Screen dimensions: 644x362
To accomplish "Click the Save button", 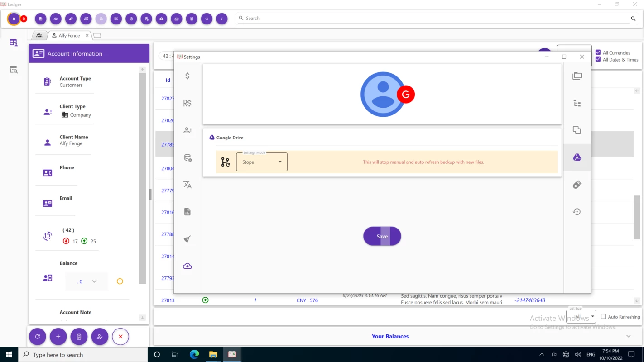I will click(x=382, y=236).
